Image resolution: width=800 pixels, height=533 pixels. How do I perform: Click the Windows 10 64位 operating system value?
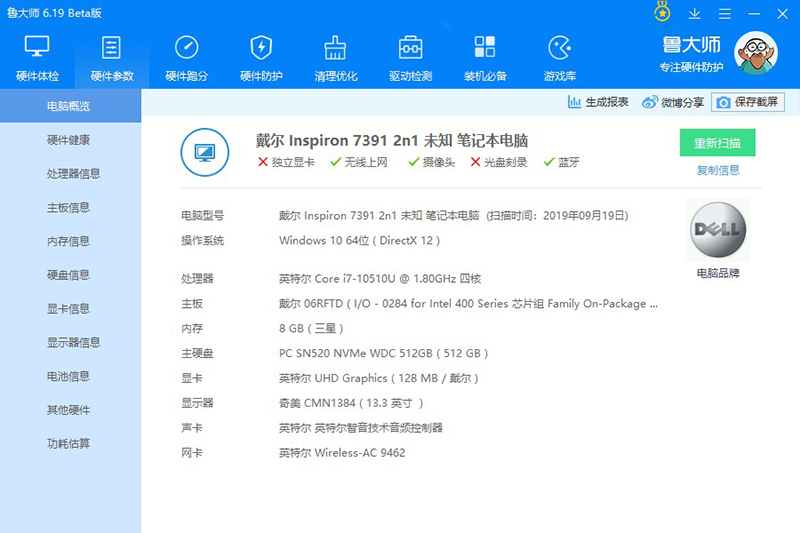(359, 240)
